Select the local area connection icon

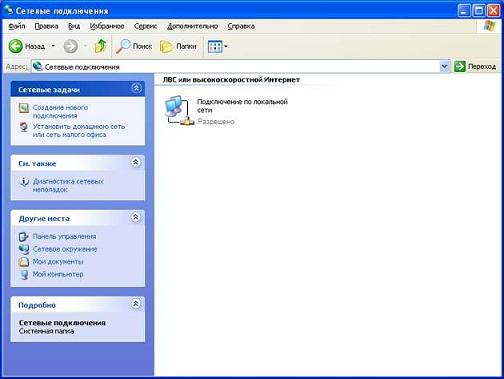[x=179, y=111]
